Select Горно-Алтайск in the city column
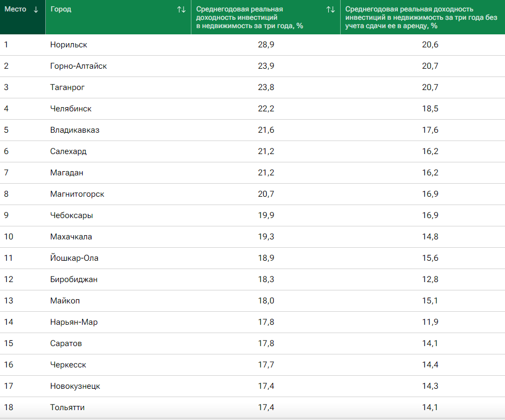The image size is (505, 420). coord(79,66)
